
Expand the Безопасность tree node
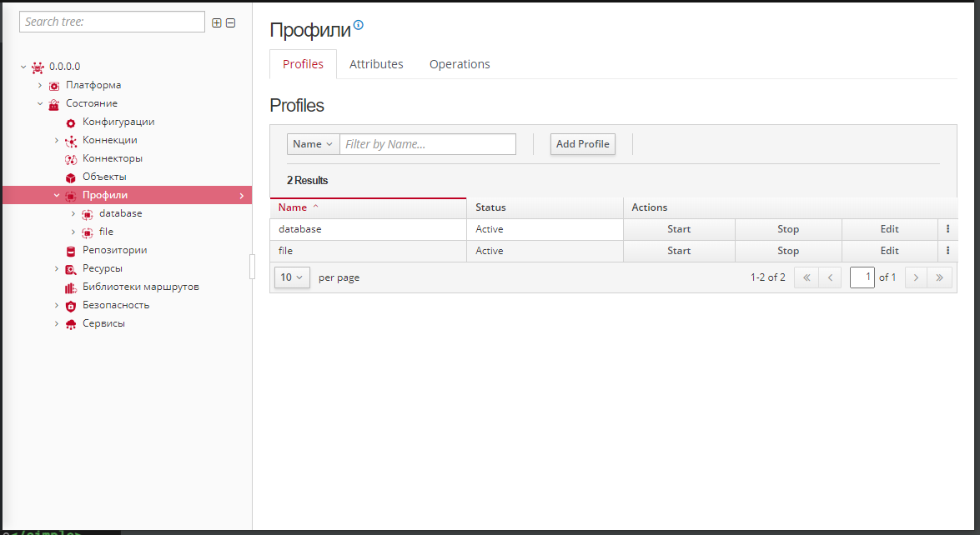pos(57,305)
